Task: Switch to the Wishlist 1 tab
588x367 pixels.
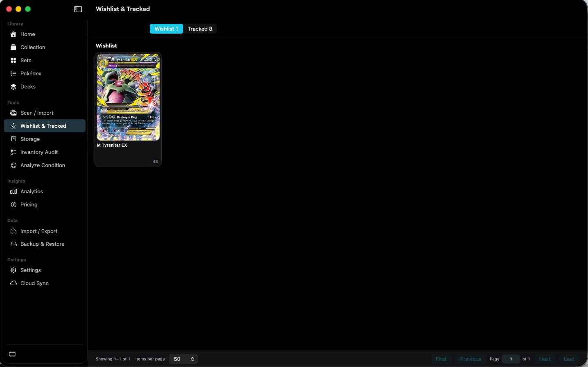Action: pyautogui.click(x=166, y=29)
